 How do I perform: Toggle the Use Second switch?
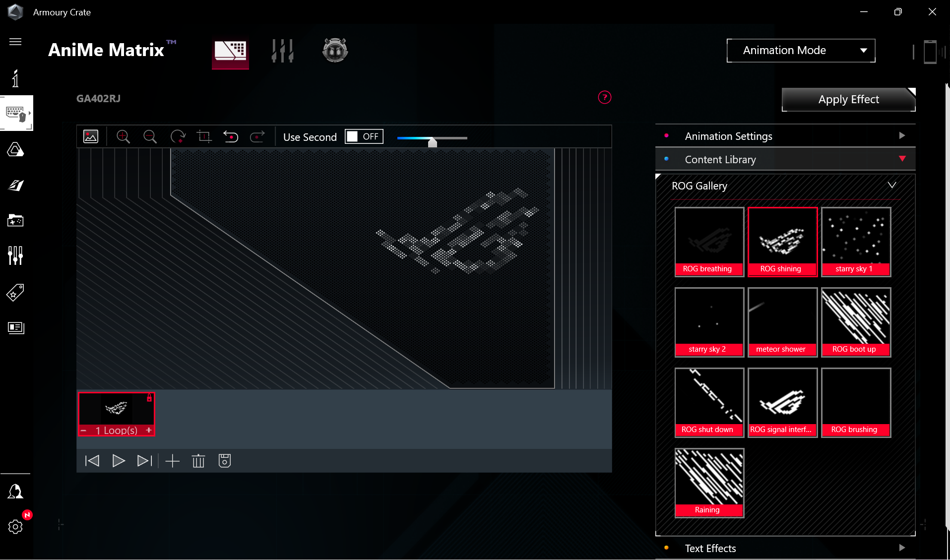click(x=364, y=136)
